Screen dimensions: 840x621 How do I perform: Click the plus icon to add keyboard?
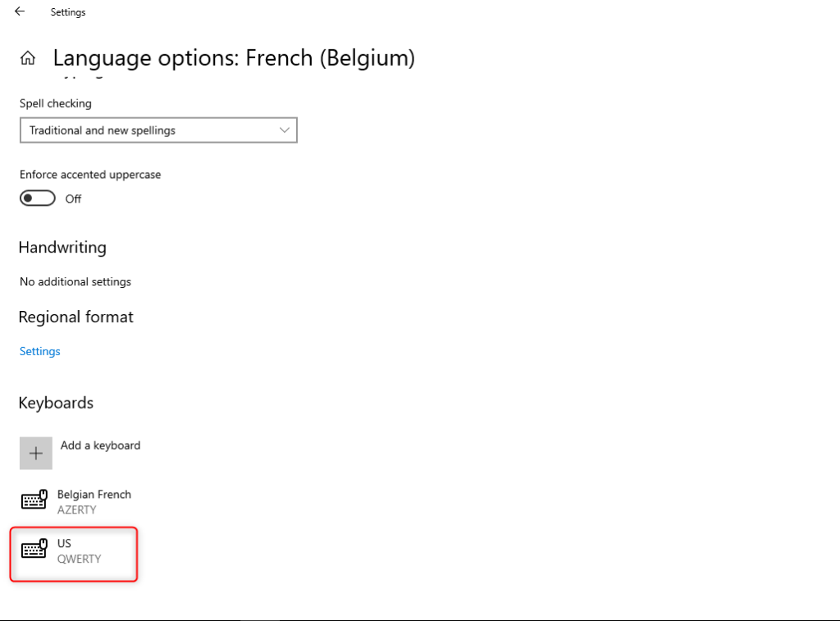(36, 454)
